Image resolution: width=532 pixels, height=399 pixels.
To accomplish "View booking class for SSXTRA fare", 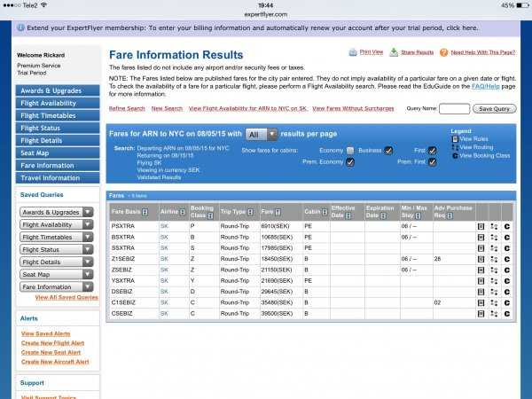I will [507, 248].
